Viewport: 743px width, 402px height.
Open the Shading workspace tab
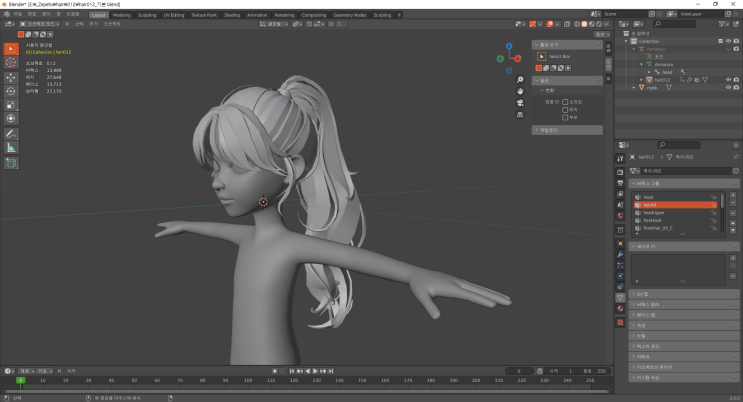(x=231, y=15)
